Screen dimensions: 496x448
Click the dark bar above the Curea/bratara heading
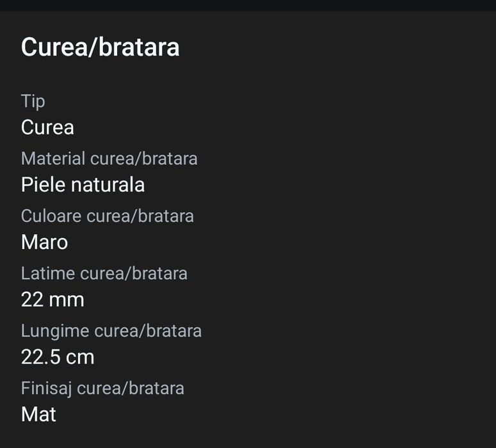pyautogui.click(x=248, y=5)
